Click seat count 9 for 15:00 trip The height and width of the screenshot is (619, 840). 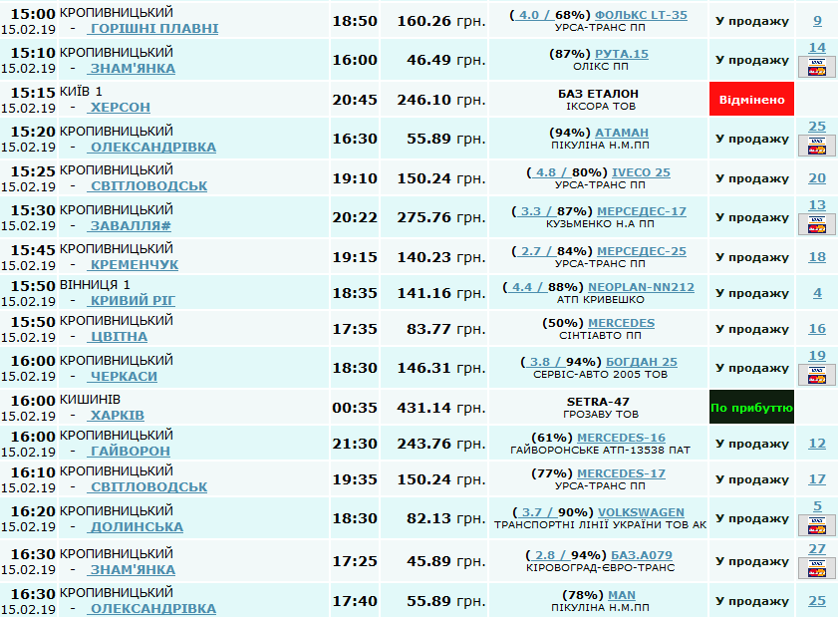817,21
